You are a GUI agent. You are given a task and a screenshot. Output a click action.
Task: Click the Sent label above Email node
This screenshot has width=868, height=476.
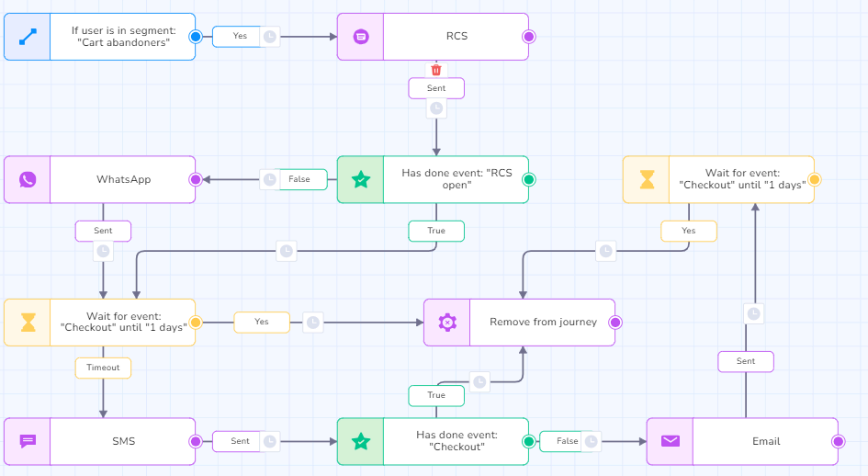pyautogui.click(x=746, y=361)
